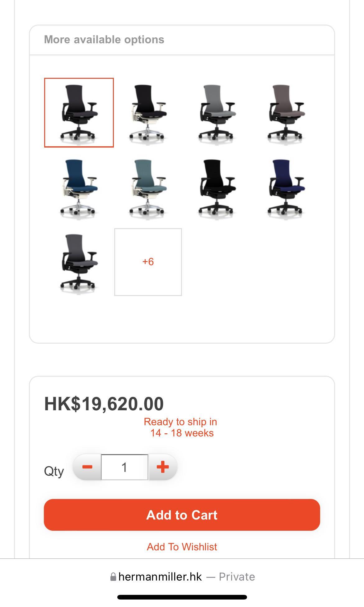Expand the +6 additional chair options
The width and height of the screenshot is (364, 607).
(148, 262)
